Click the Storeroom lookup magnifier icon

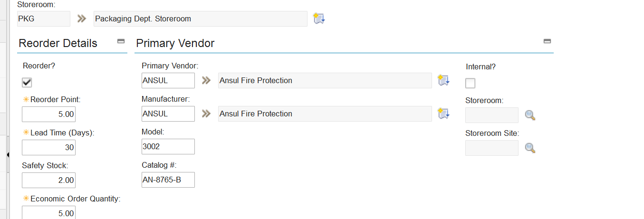pos(530,115)
